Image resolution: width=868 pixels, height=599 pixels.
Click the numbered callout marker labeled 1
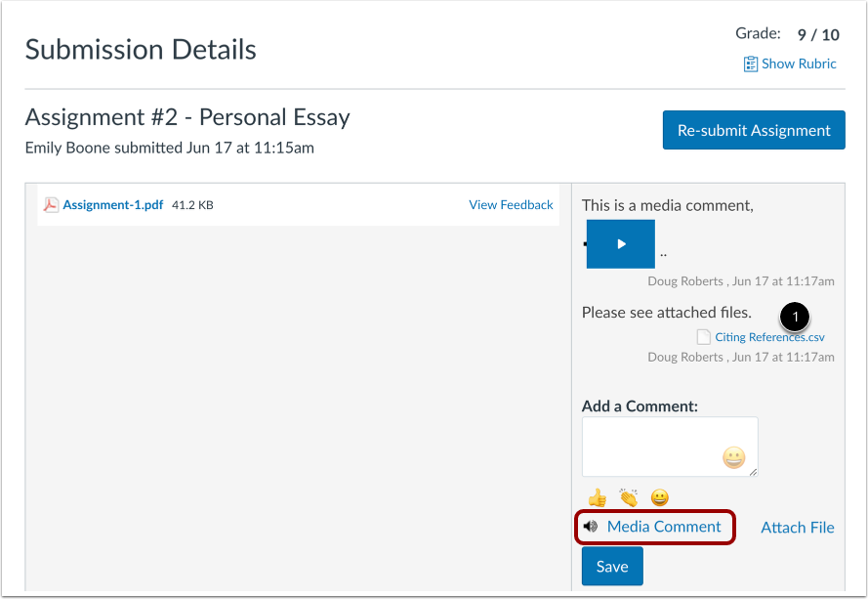(x=795, y=317)
